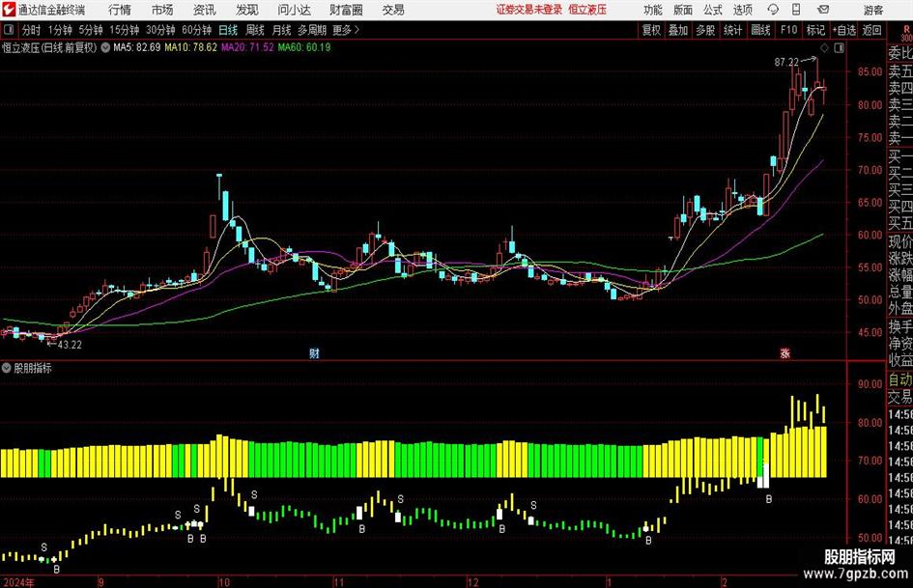
Task: Open the mail envelope icon
Action: [823, 10]
